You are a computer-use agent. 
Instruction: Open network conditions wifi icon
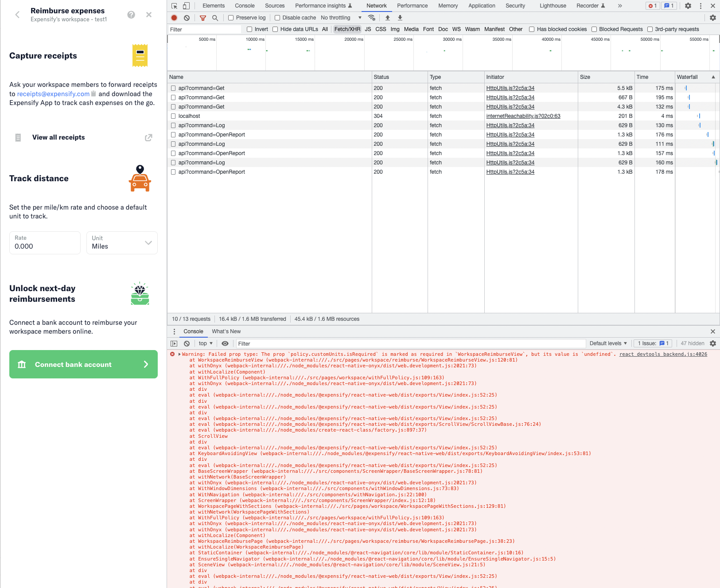[372, 18]
